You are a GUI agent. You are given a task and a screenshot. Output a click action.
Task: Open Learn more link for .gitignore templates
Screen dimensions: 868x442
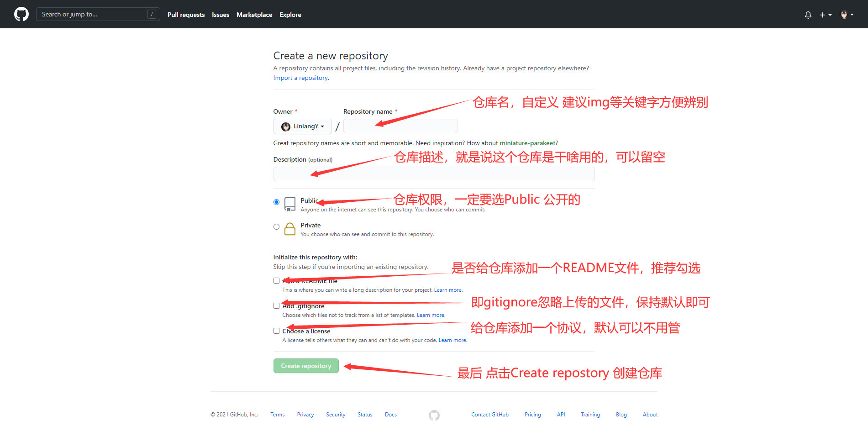[431, 315]
